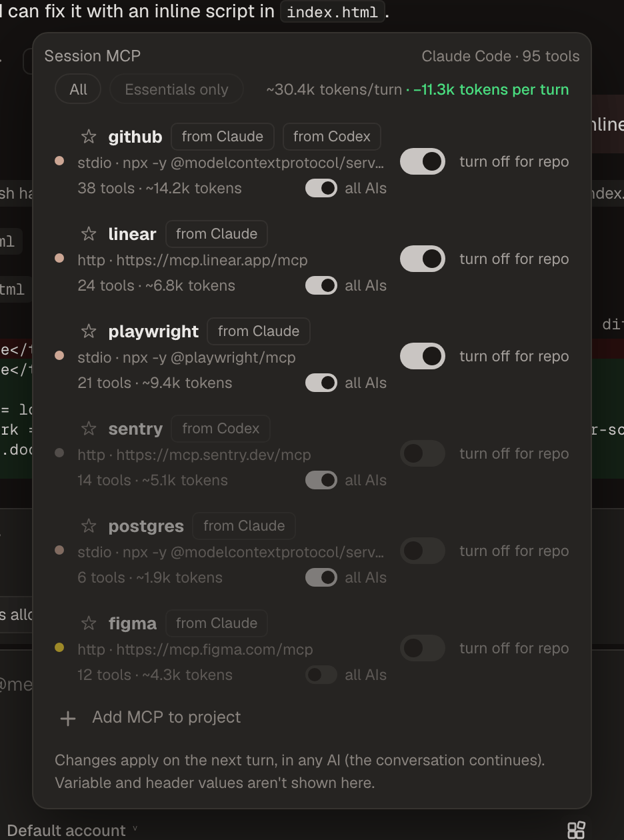The height and width of the screenshot is (840, 624).
Task: Click playwright's from Claude badge
Action: click(259, 331)
